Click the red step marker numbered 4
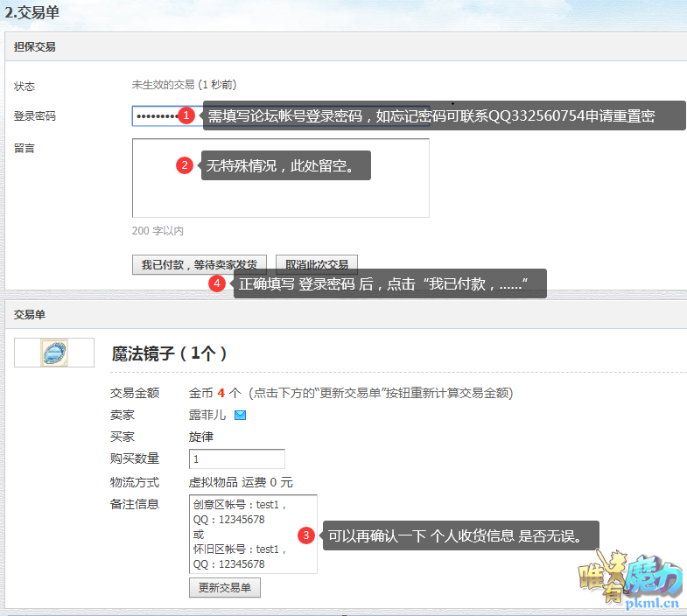 click(x=217, y=283)
